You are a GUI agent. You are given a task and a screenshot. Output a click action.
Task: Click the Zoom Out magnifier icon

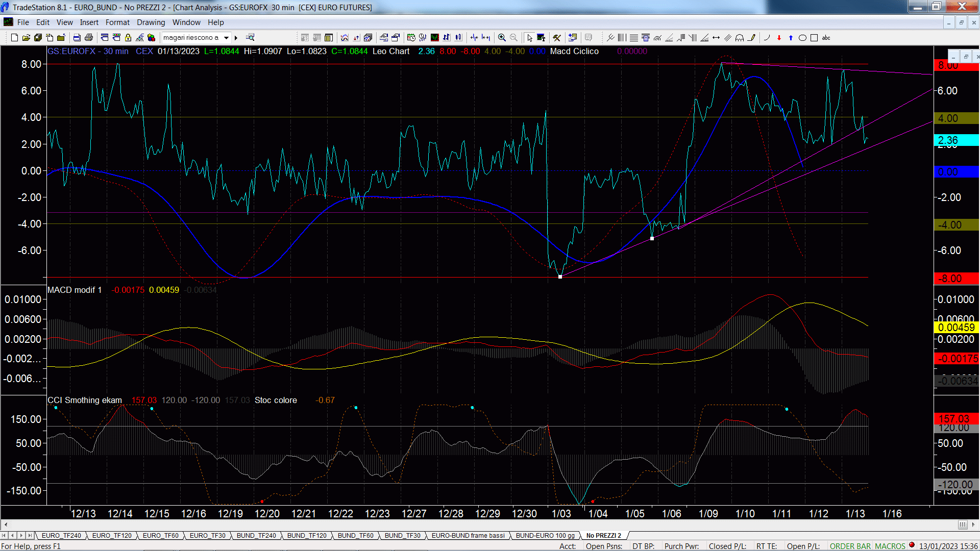(514, 38)
